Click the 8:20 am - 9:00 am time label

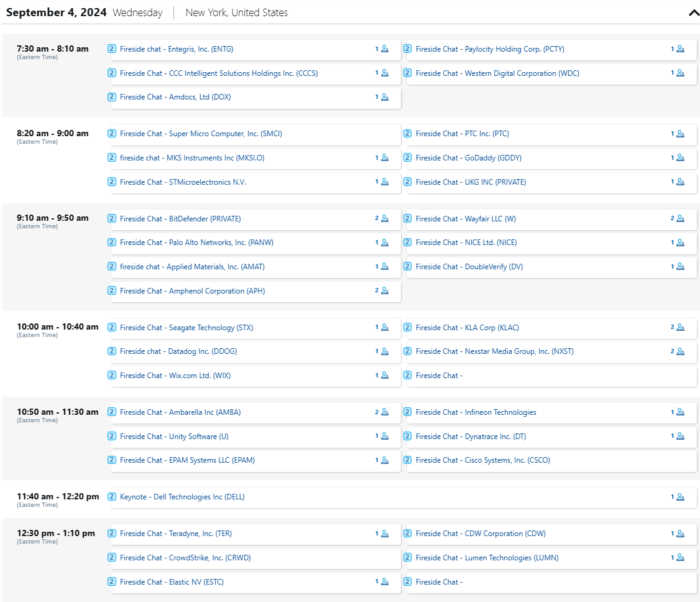coord(53,133)
